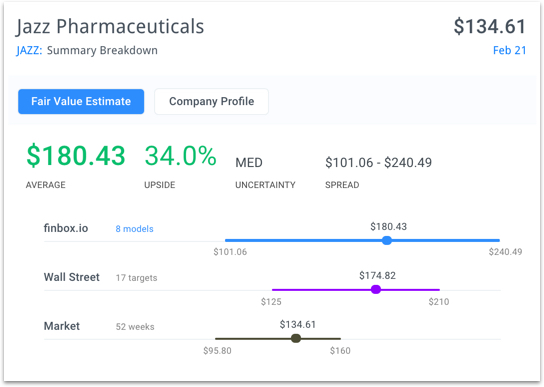This screenshot has width=544, height=387.
Task: Click the $210 Wall Street high label
Action: tap(439, 302)
